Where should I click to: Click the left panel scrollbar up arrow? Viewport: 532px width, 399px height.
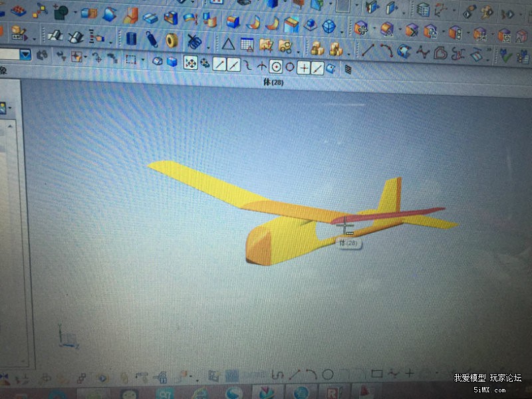click(x=10, y=126)
